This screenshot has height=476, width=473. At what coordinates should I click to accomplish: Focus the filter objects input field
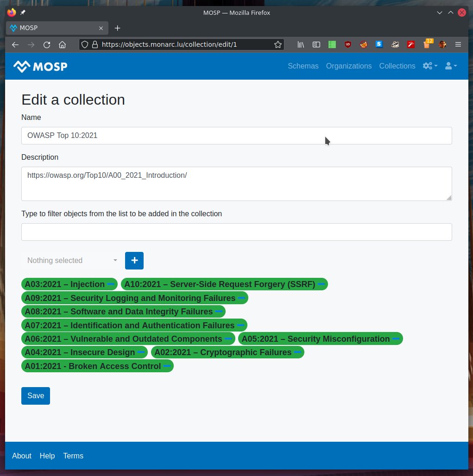(x=237, y=232)
